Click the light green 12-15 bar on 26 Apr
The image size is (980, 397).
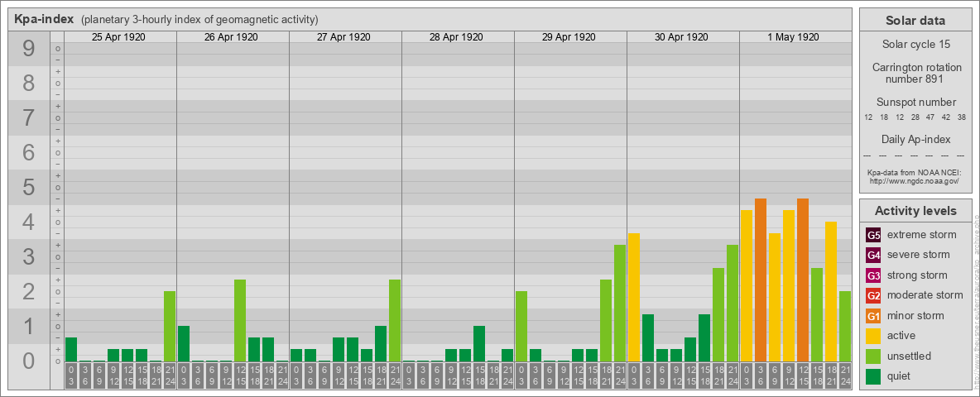click(x=240, y=321)
